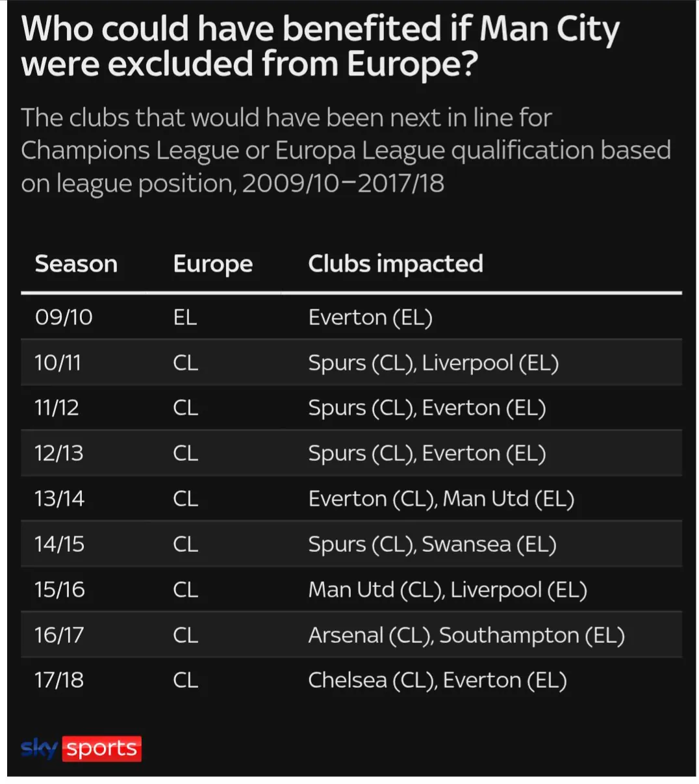Click the Everton (EL) entry for 09/10

click(x=370, y=318)
